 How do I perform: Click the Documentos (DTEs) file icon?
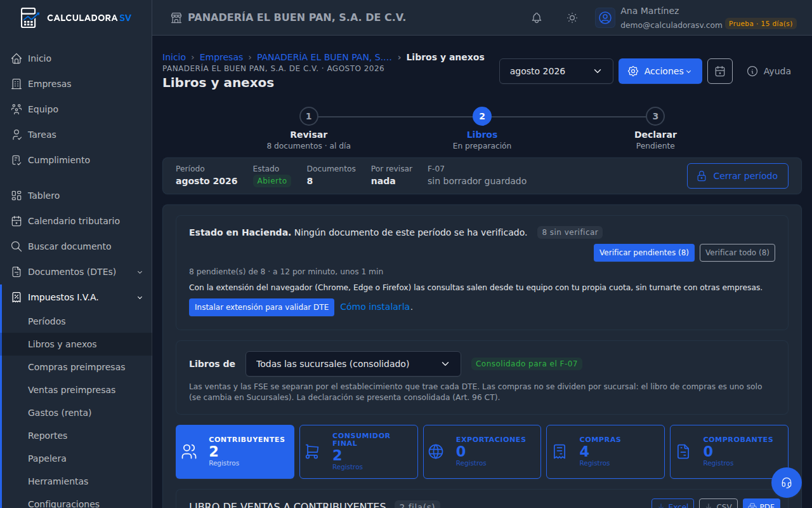pos(16,272)
